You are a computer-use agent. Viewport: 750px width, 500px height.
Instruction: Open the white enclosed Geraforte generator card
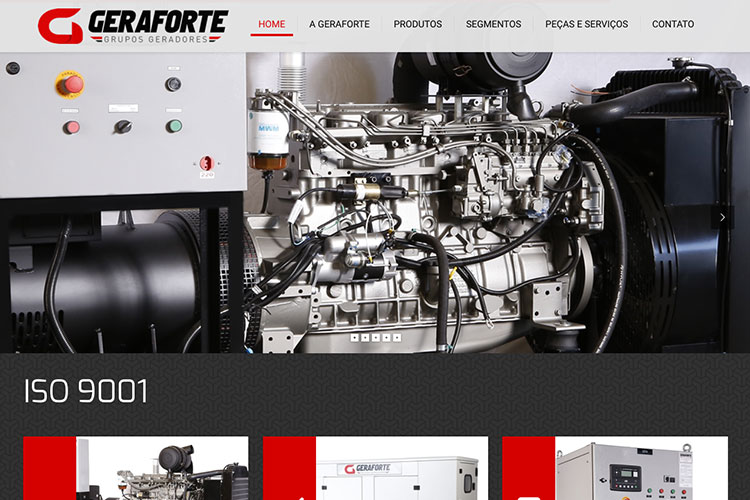point(375,468)
